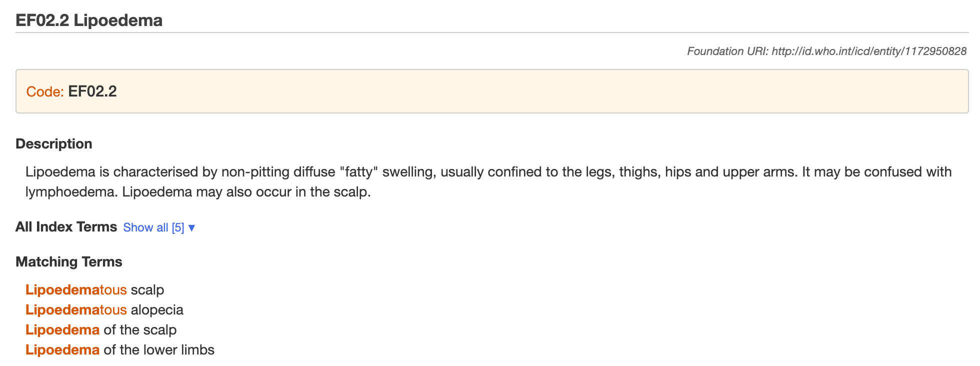
Task: Click the highlighted word Lipoedematous before scalp
Action: coord(76,290)
